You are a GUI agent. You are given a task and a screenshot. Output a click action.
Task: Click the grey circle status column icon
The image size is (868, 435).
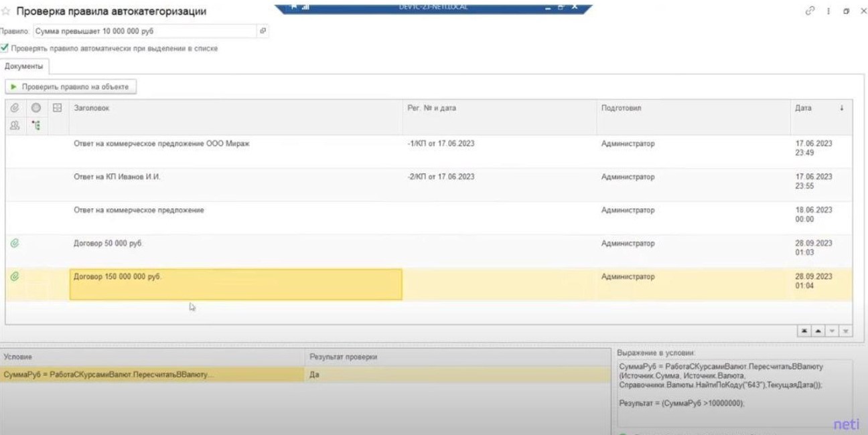point(36,108)
